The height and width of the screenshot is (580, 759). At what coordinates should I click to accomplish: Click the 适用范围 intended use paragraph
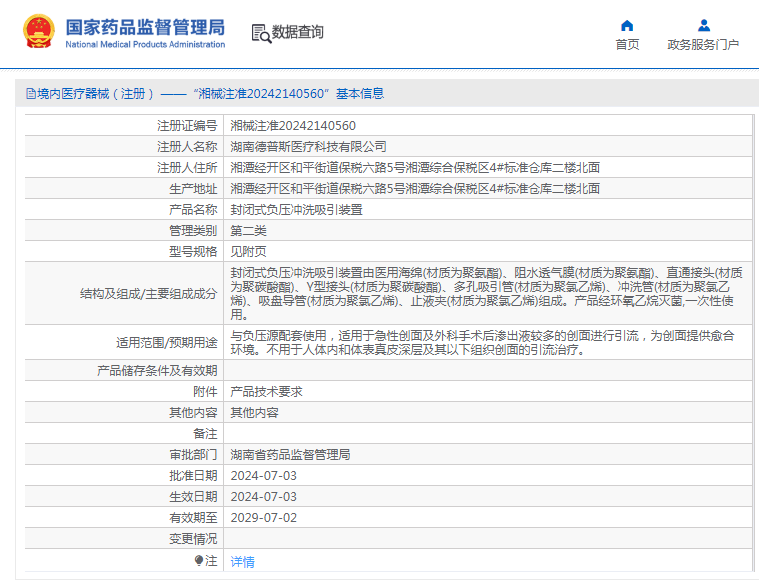coord(482,342)
